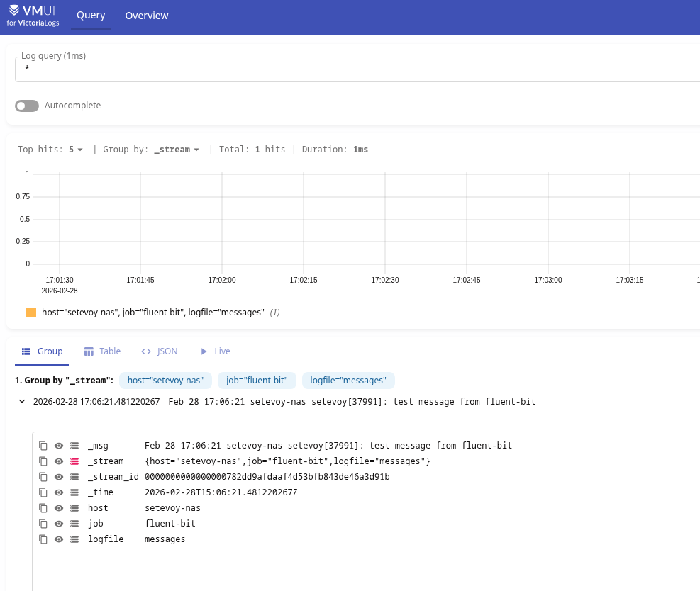Copy the _msg field value
This screenshot has width=700, height=591.
(43, 446)
